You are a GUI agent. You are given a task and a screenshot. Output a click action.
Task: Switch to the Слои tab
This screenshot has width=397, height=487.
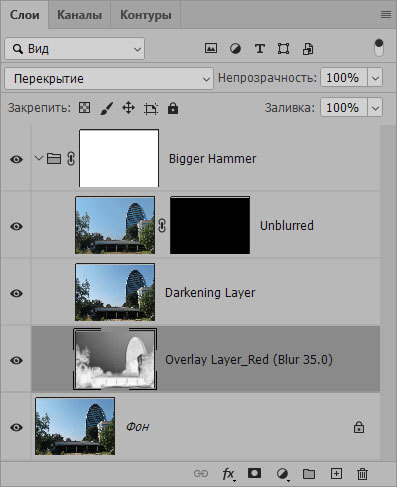pyautogui.click(x=25, y=15)
